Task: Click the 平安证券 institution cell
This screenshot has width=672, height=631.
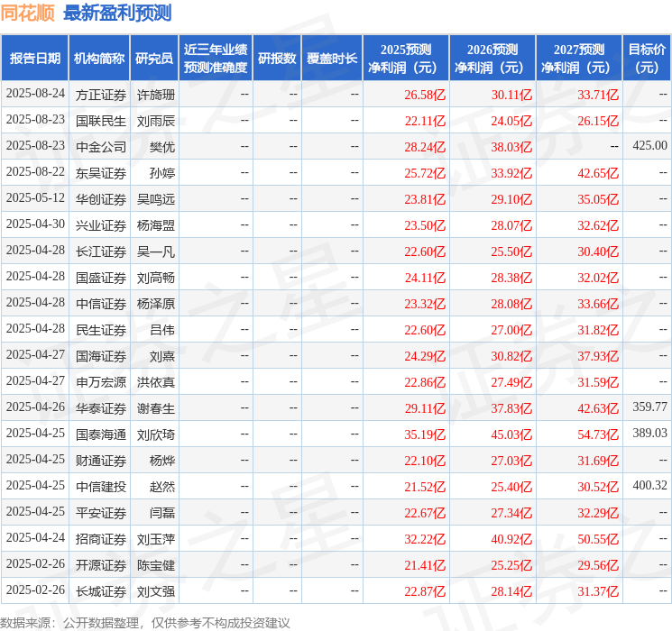Action: point(101,513)
